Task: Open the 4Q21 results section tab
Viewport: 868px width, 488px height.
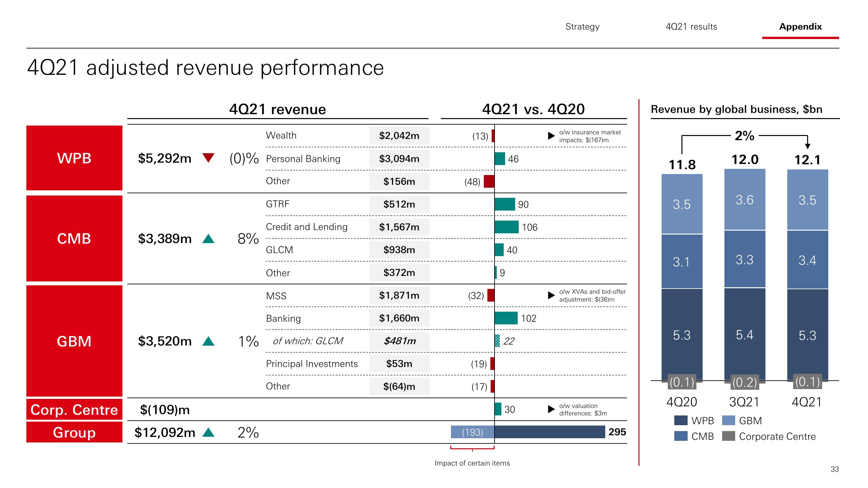Action: point(691,27)
